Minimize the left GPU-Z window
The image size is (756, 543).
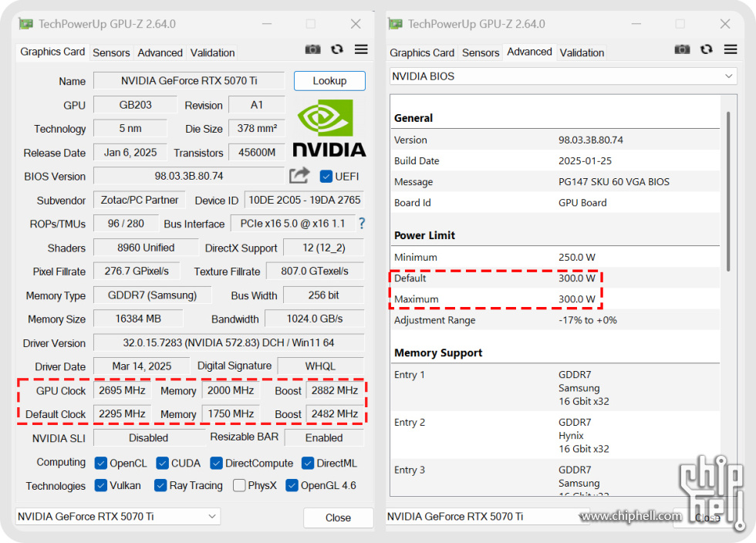coord(267,24)
